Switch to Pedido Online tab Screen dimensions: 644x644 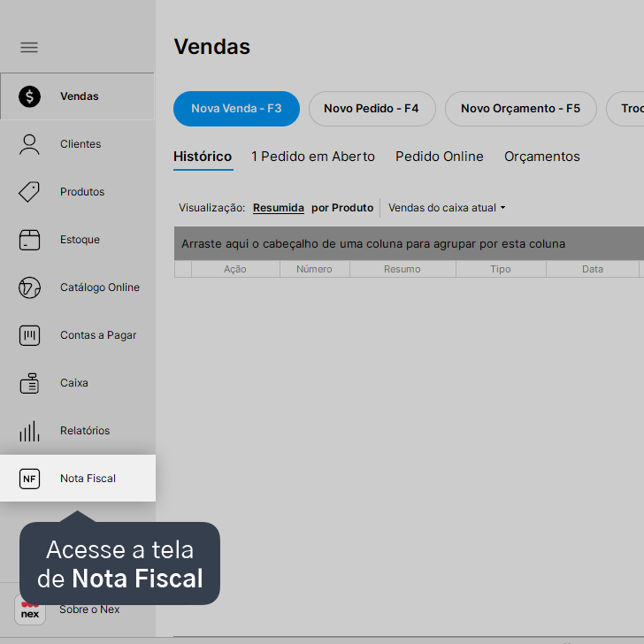(440, 157)
